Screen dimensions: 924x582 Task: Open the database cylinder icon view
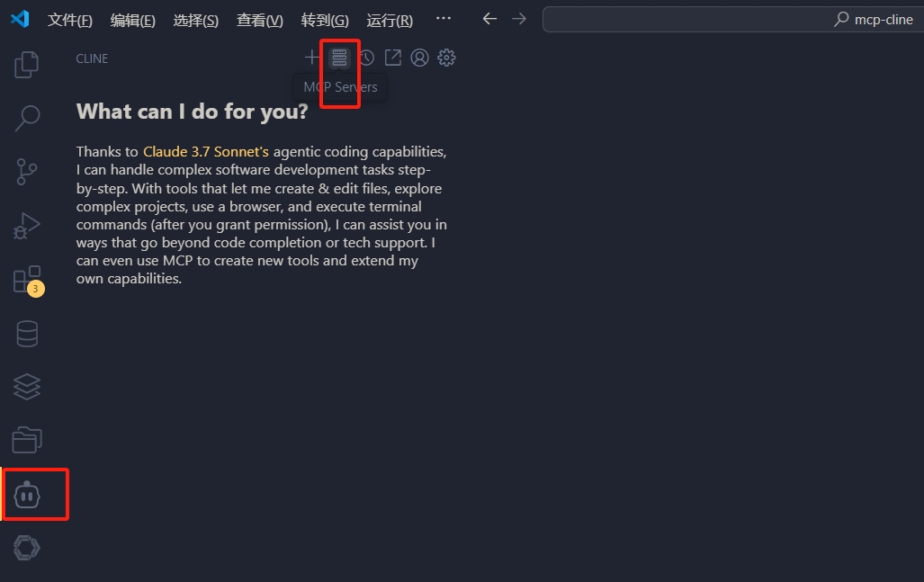pyautogui.click(x=27, y=334)
